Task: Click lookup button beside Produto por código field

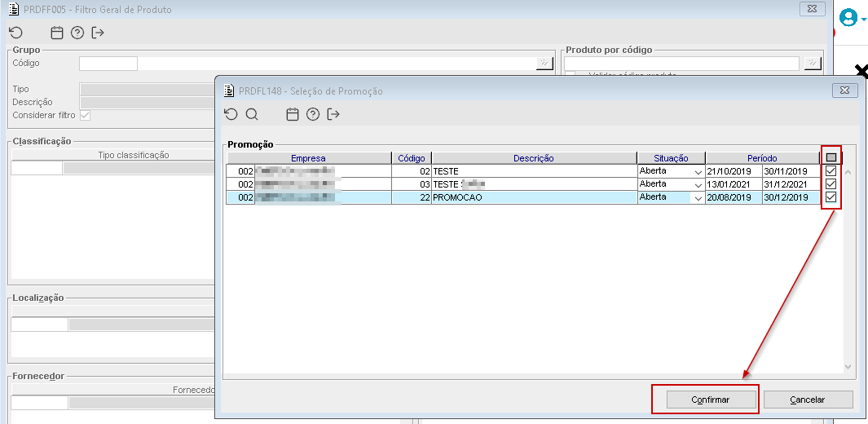Action: coord(812,63)
